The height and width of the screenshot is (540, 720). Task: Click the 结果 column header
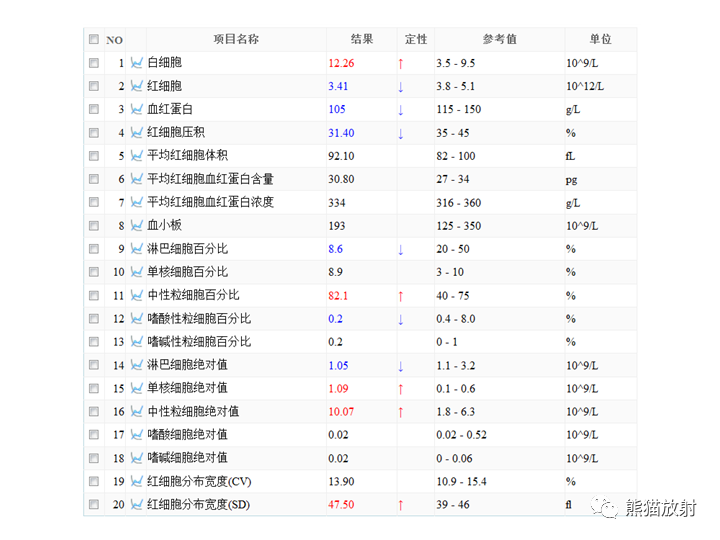point(362,39)
